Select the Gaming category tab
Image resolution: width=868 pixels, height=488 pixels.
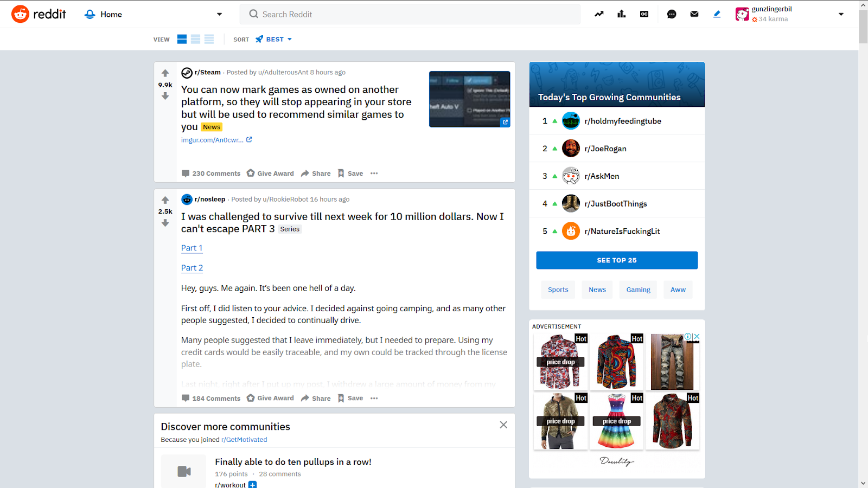[x=639, y=290]
